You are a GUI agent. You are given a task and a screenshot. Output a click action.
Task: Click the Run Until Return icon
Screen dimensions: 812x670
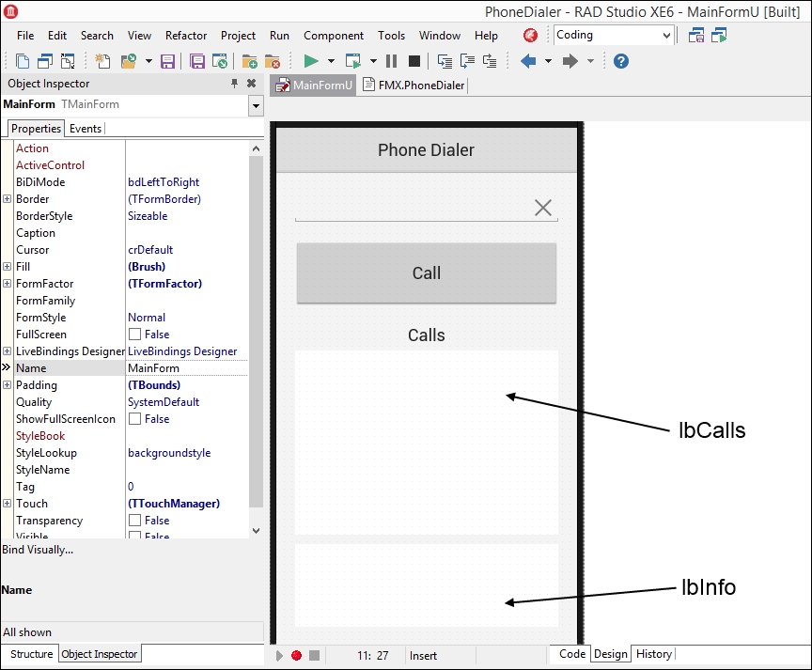click(x=490, y=61)
